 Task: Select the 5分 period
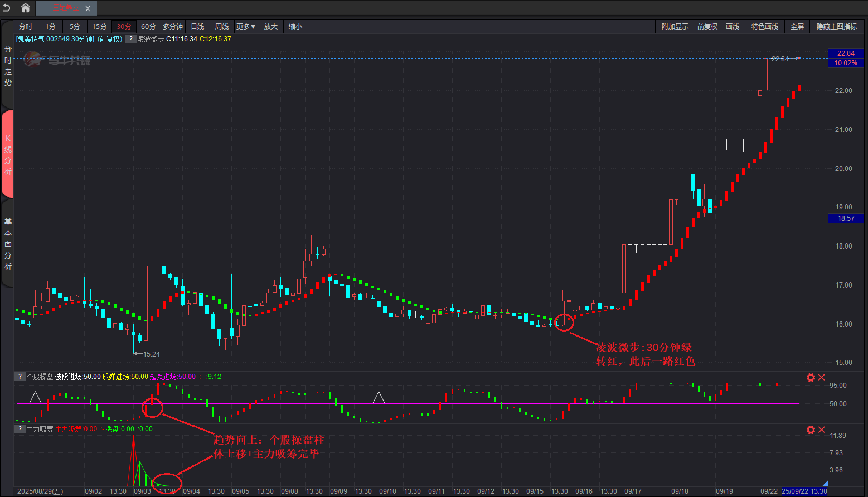[x=75, y=27]
